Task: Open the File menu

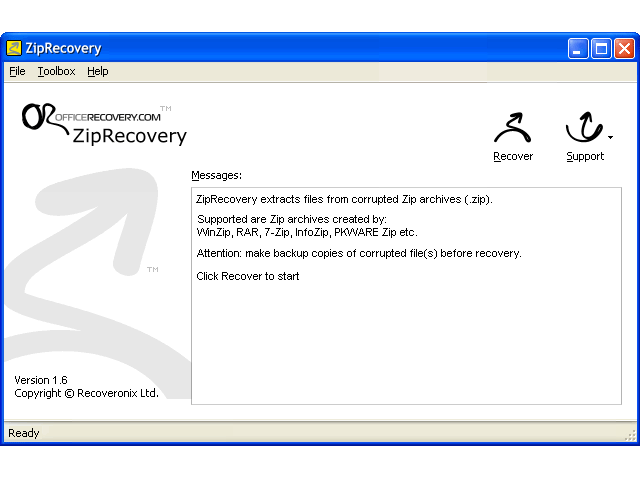Action: [x=17, y=71]
